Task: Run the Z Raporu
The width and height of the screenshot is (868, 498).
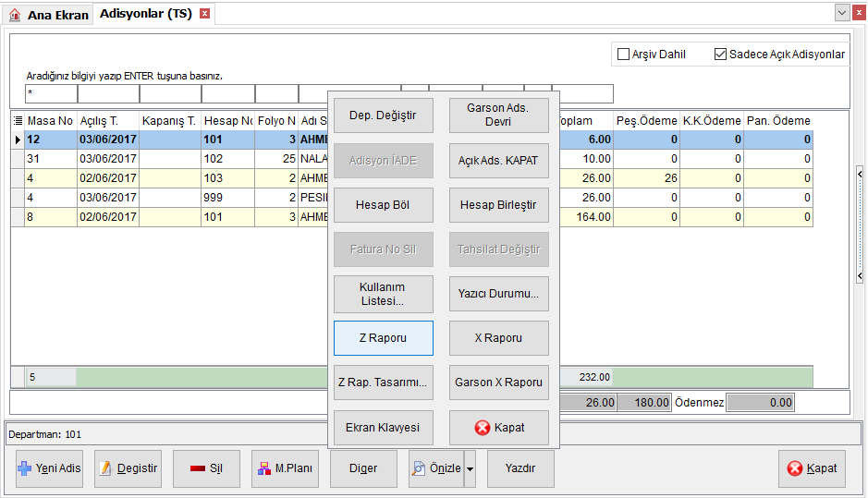Action: click(383, 338)
